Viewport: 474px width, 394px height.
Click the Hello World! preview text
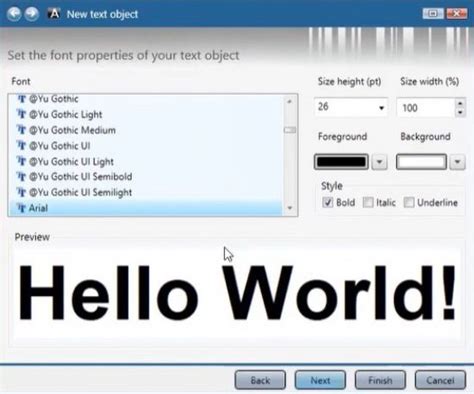(x=237, y=293)
